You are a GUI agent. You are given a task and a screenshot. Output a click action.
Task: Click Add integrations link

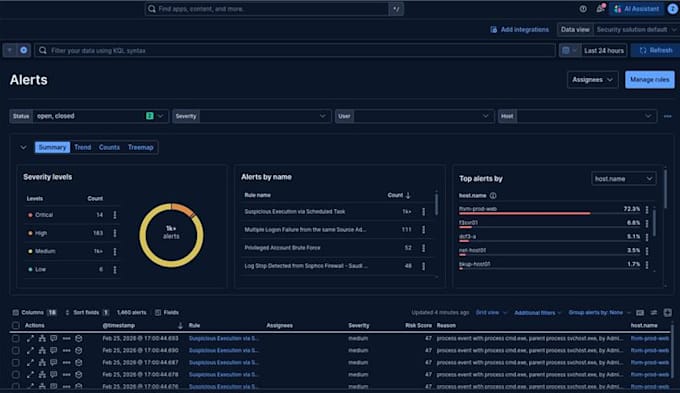520,29
